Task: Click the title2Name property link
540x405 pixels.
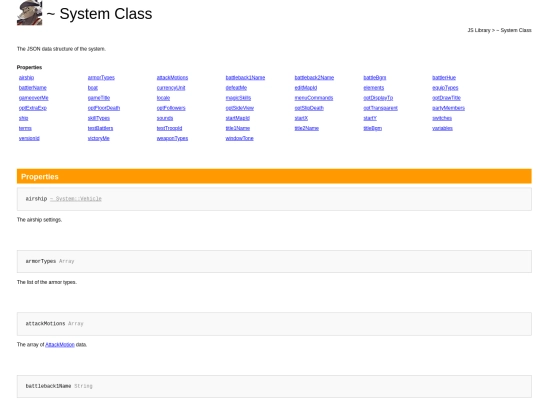Action: click(x=307, y=128)
